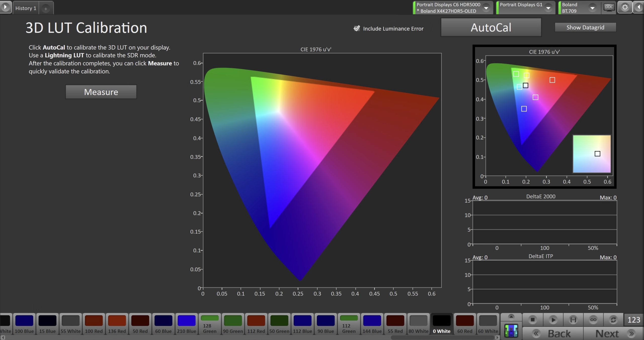Click the refresh/reset arrows icon
The width and height of the screenshot is (644, 340).
(613, 320)
